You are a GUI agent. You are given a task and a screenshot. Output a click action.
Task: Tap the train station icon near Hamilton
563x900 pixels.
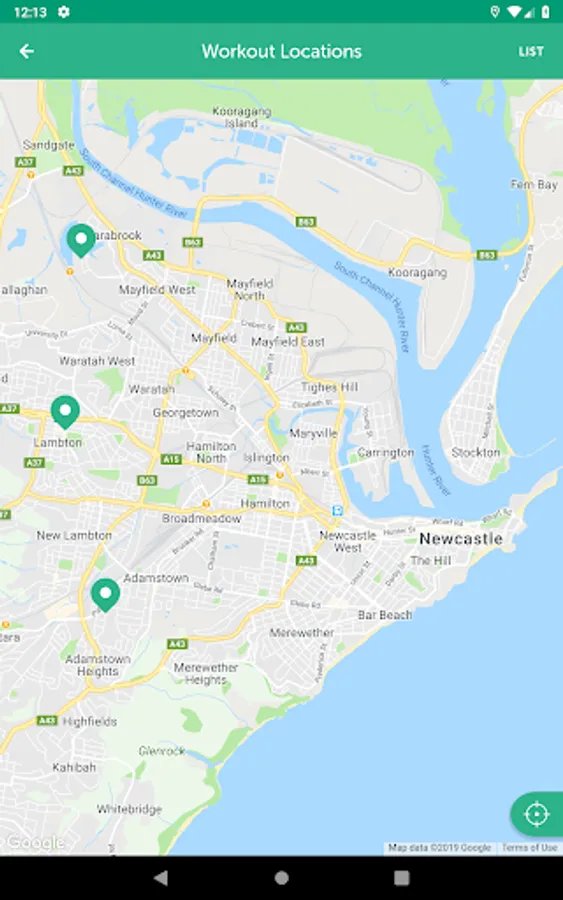[337, 510]
